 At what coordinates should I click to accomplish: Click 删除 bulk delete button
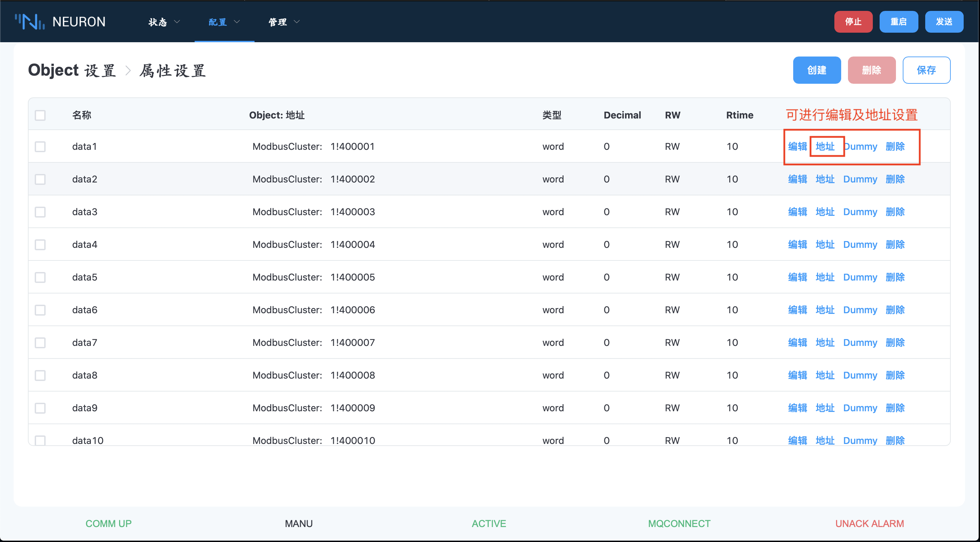872,70
